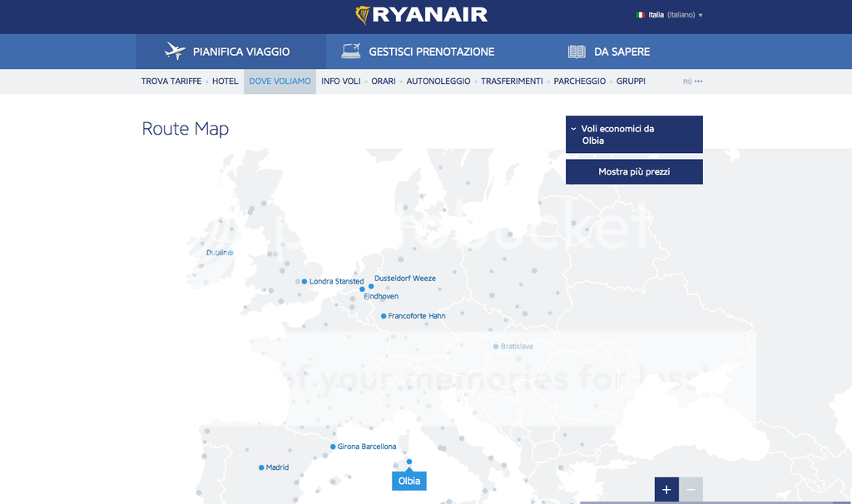Click the Londra Stansted map label
Viewport: 852px width, 504px height.
coord(336,281)
